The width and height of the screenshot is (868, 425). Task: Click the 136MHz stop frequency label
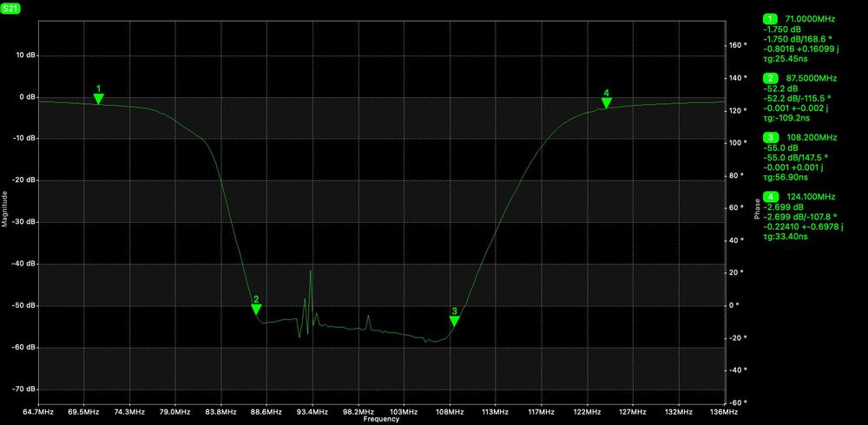724,412
